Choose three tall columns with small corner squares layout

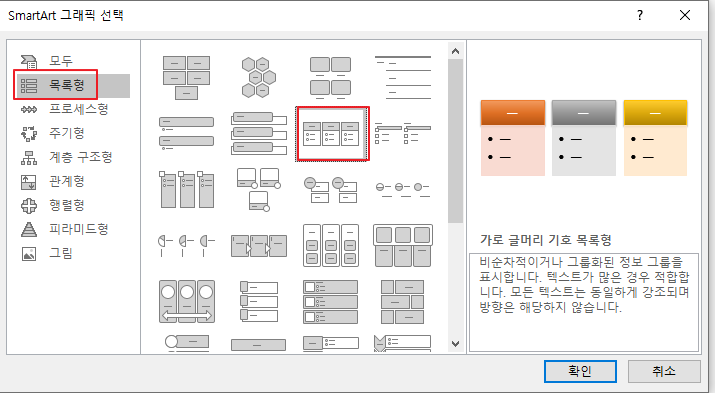187,189
